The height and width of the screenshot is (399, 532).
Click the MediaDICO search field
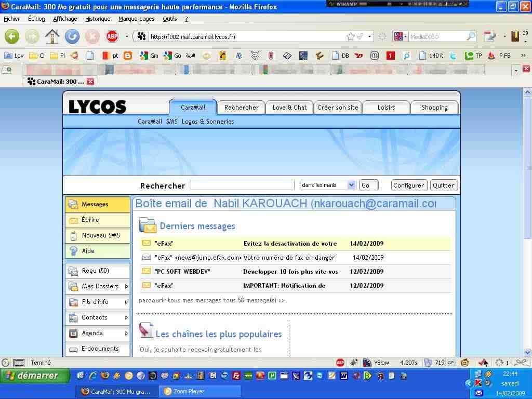[x=437, y=36]
